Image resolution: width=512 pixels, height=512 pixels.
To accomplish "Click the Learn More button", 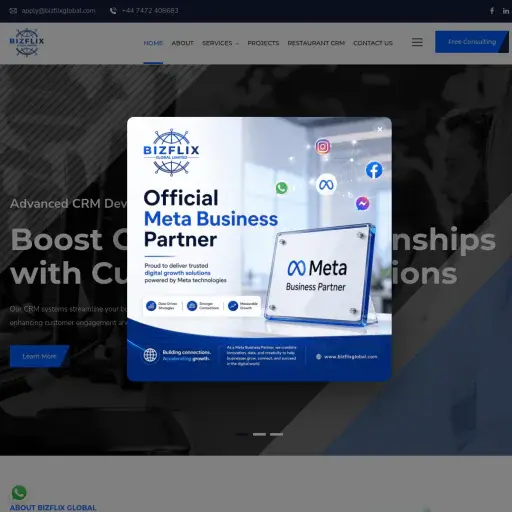I will 39,356.
